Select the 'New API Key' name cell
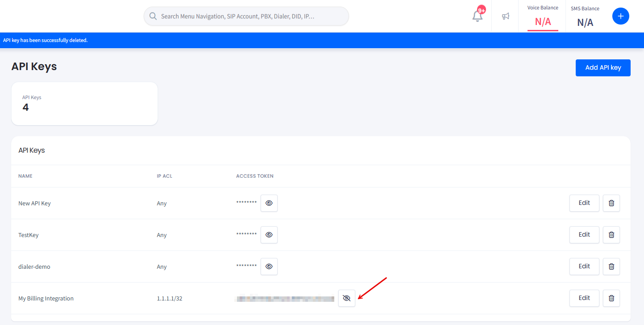Screen dimensions: 644x325 (x=34, y=203)
